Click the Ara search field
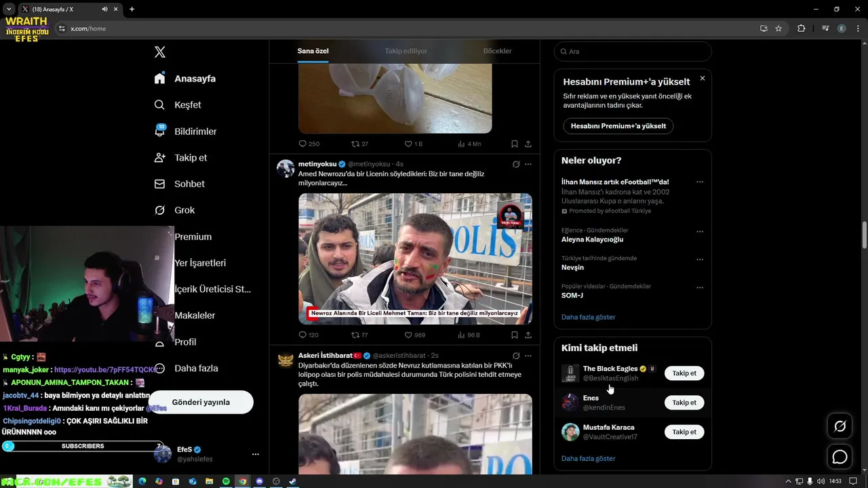This screenshot has width=868, height=488. pos(633,52)
